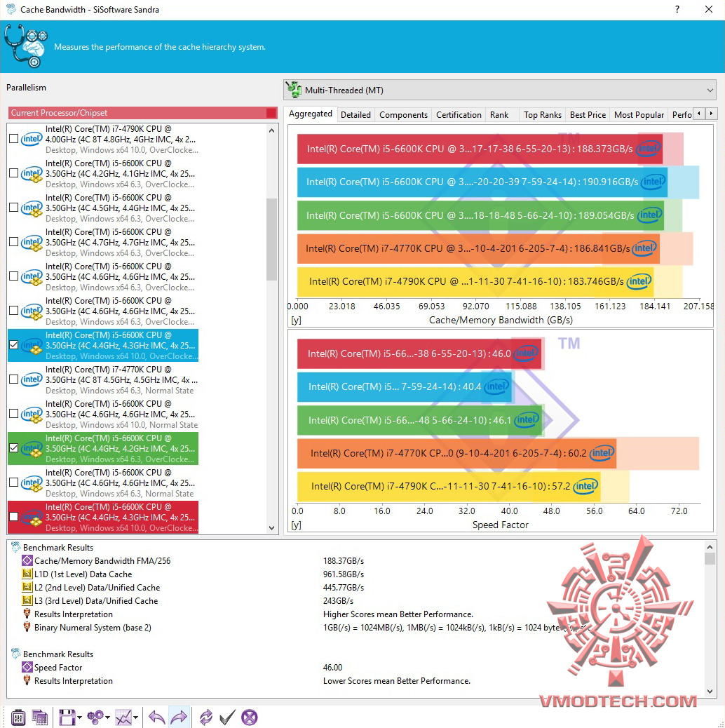The width and height of the screenshot is (725, 728).
Task: Click the Intel logo of the i7-4770K list row
Action: click(32, 379)
